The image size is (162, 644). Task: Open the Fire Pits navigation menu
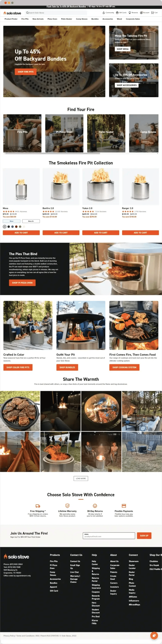25,19
